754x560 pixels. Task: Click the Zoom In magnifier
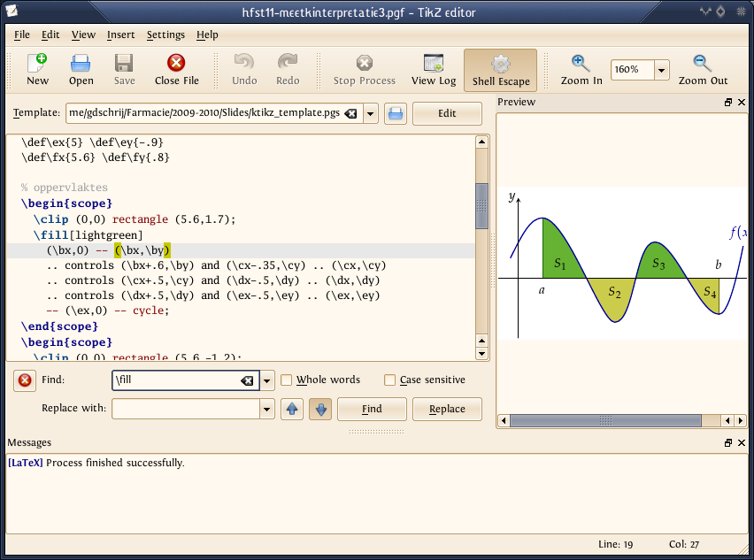[581, 70]
